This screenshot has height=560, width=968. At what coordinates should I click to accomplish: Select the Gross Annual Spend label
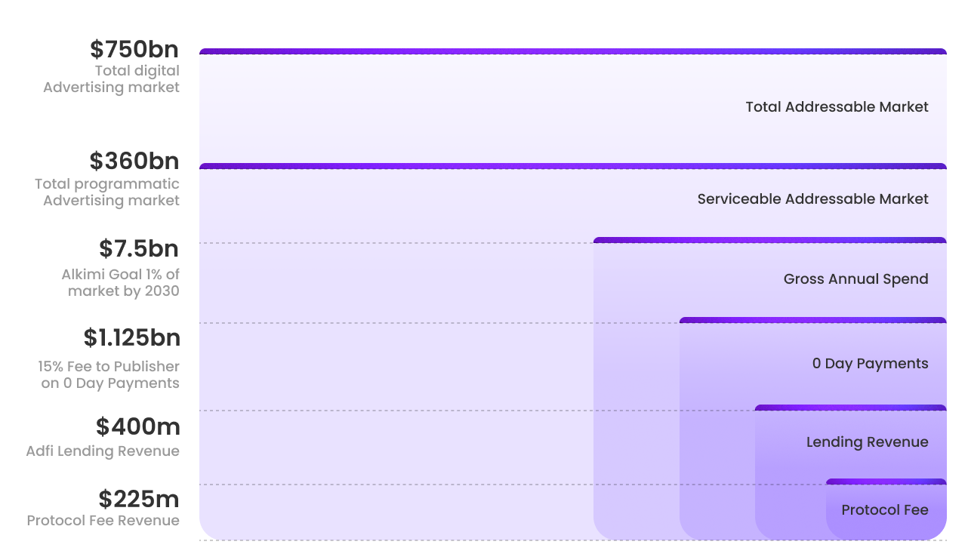click(x=855, y=278)
